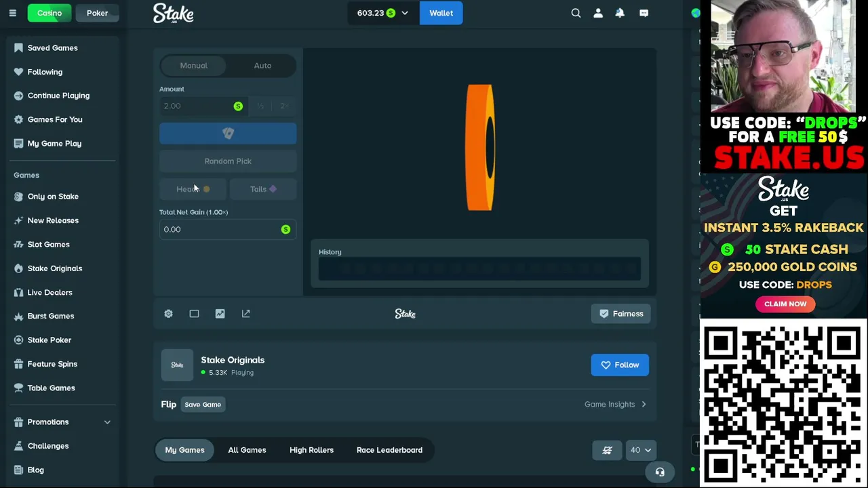This screenshot has width=868, height=488.
Task: Open game settings gear icon
Action: (x=168, y=314)
